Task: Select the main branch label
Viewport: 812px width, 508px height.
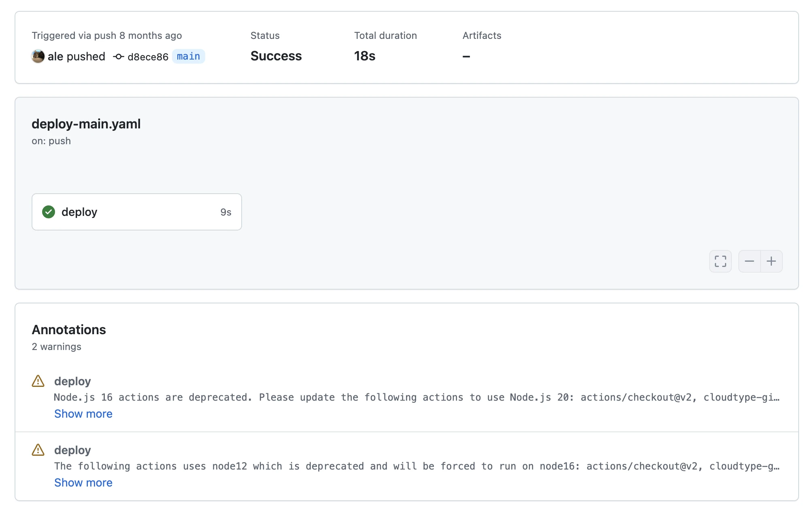Action: click(188, 56)
